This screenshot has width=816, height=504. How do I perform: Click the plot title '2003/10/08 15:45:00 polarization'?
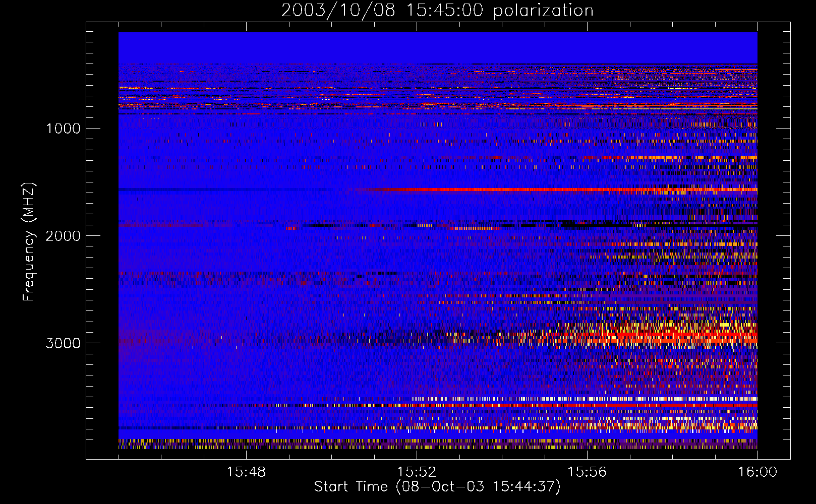point(437,11)
